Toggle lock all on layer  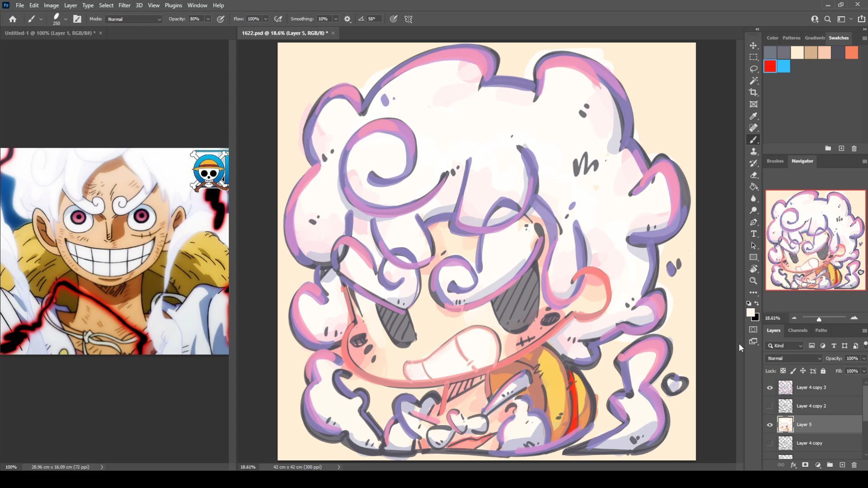point(823,371)
